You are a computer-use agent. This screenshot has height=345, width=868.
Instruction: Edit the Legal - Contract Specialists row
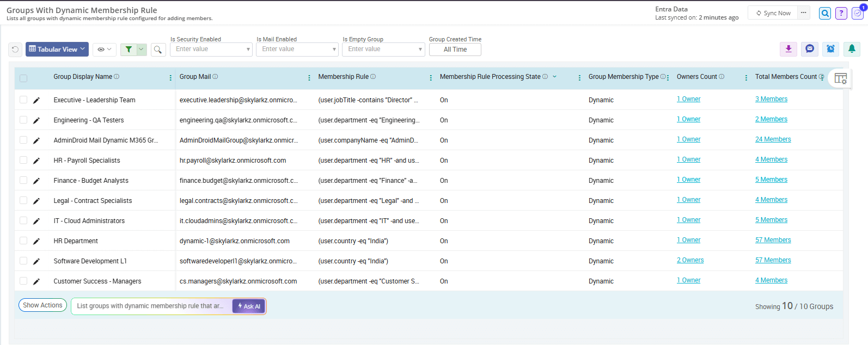[x=36, y=201]
